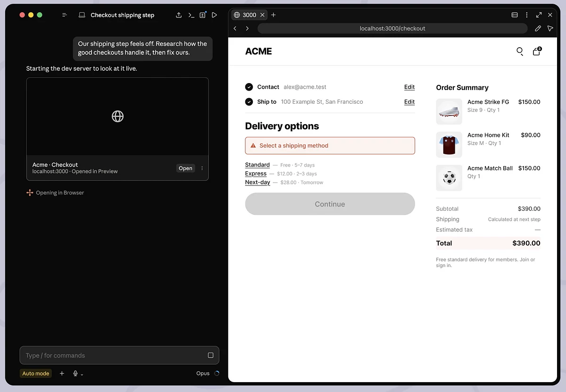The width and height of the screenshot is (566, 392).
Task: Open the preview three-dot menu
Action: [x=527, y=15]
